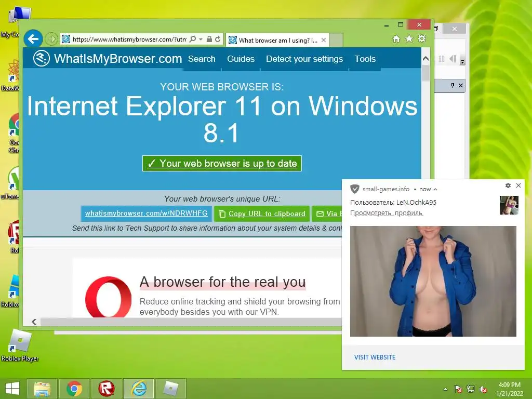
Task: Open 'Detect your settings' menu
Action: 304,59
